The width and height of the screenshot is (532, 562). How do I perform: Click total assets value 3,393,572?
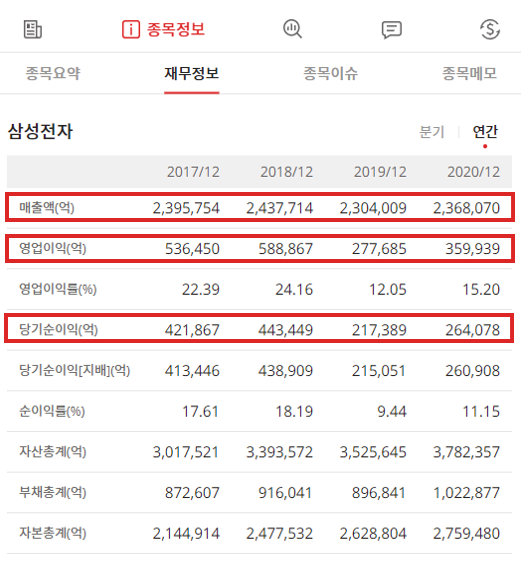[x=280, y=452]
